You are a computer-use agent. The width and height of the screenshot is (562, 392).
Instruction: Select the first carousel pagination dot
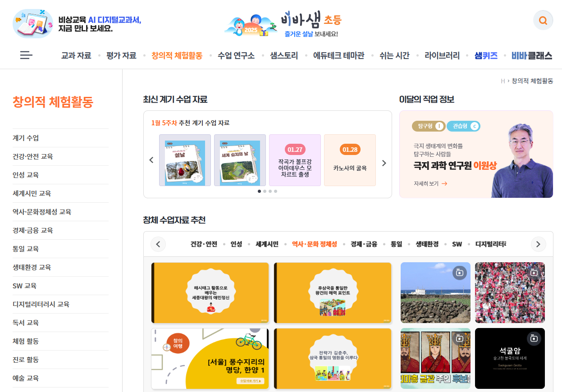click(x=259, y=191)
